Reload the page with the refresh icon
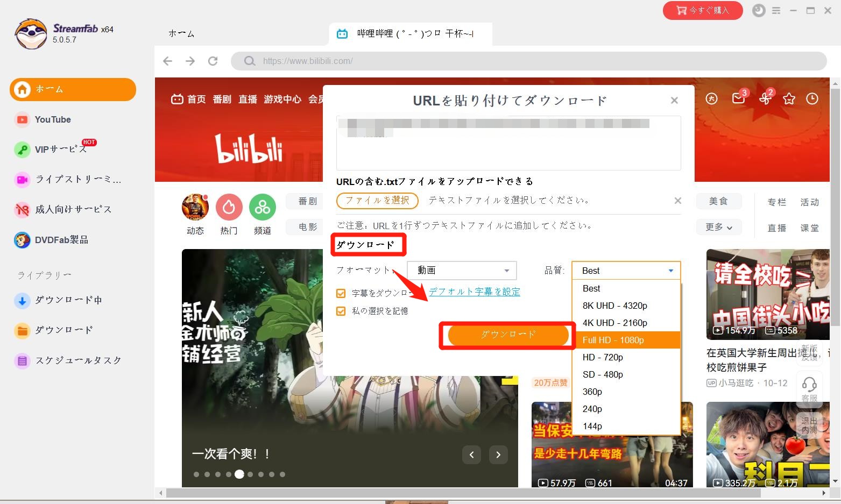The width and height of the screenshot is (841, 504). coord(213,61)
